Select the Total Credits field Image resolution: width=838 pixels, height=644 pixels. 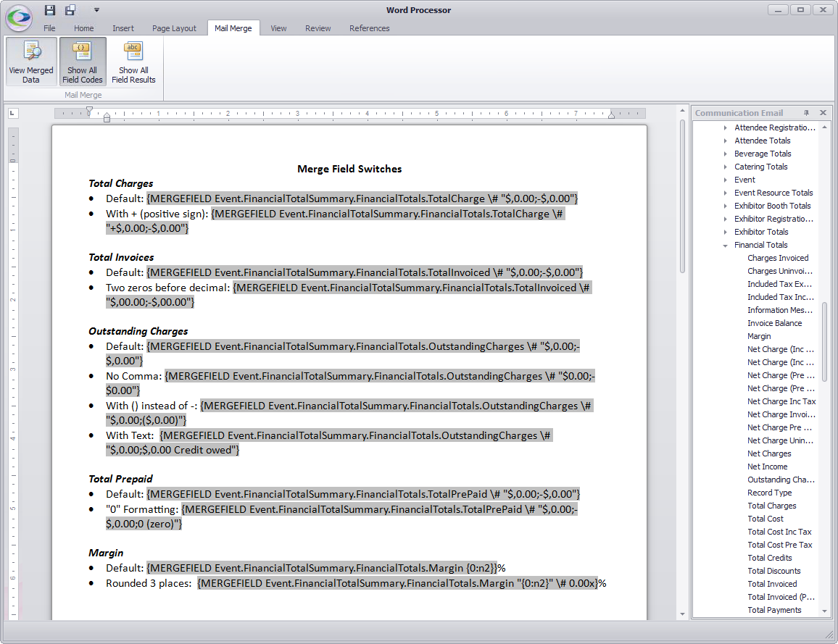coord(770,558)
